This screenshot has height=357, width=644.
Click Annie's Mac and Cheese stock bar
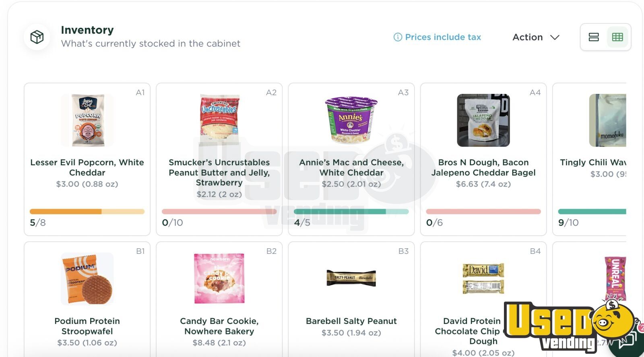[x=351, y=212]
